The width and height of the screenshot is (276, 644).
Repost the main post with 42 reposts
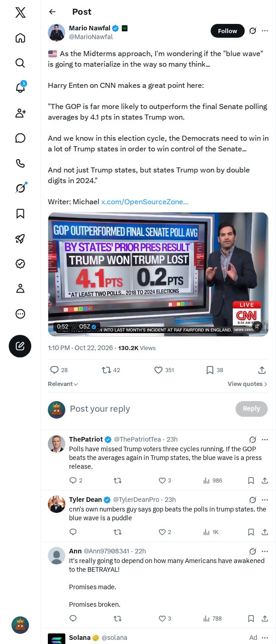(x=111, y=370)
